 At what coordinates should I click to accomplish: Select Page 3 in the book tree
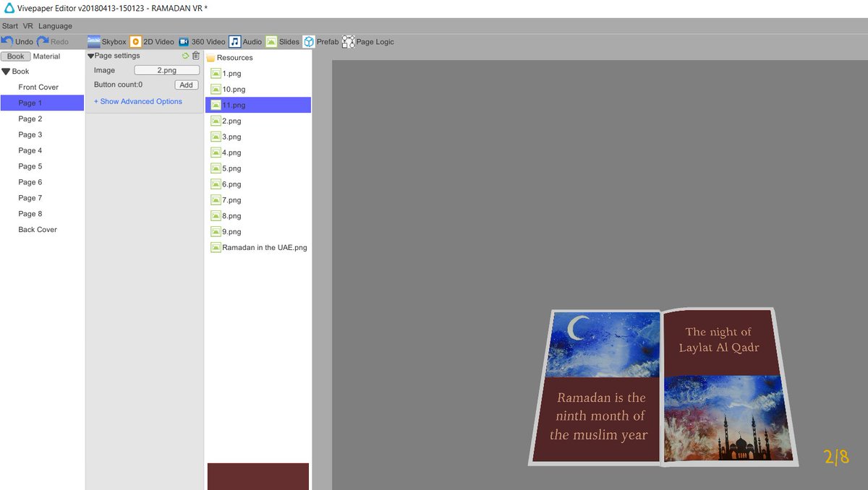[42, 134]
